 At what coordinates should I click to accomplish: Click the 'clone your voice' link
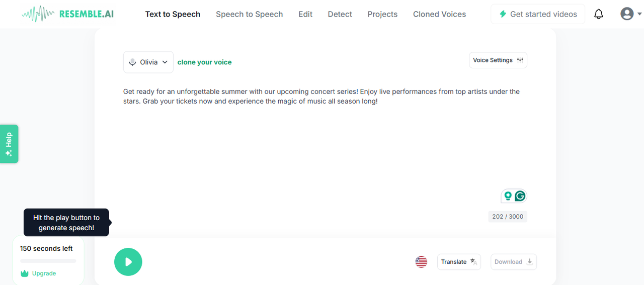pyautogui.click(x=204, y=62)
